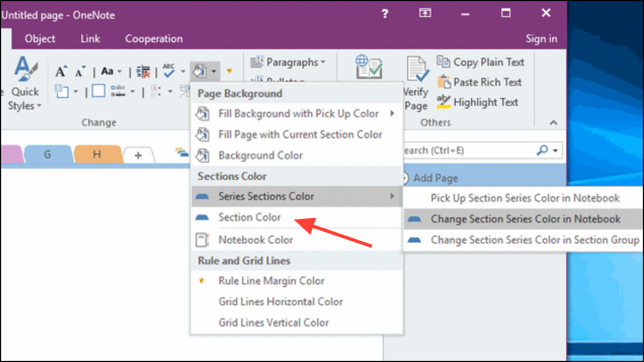Image resolution: width=644 pixels, height=362 pixels.
Task: Collapse the ribbon with the up chevron
Action: (x=554, y=122)
